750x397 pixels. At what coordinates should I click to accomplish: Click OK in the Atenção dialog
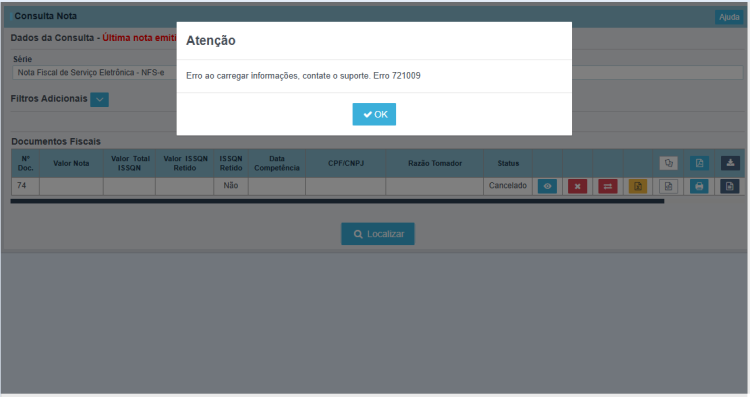click(x=374, y=114)
